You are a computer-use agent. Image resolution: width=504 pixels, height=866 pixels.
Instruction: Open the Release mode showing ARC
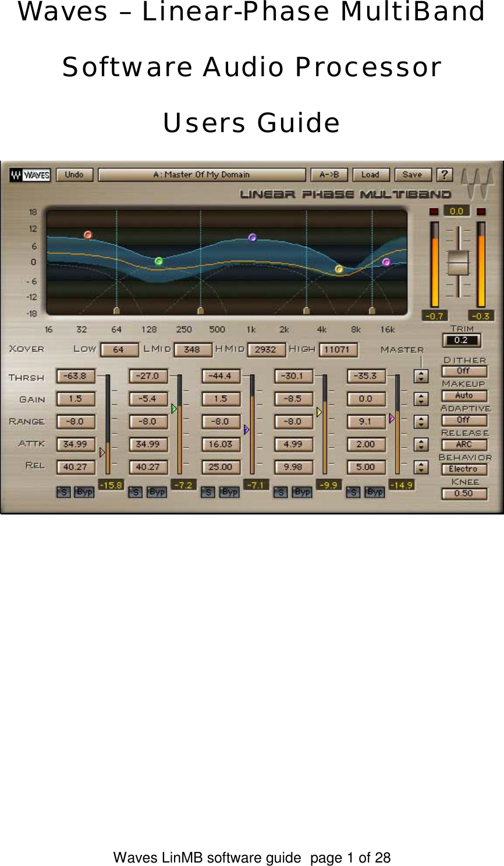(464, 444)
